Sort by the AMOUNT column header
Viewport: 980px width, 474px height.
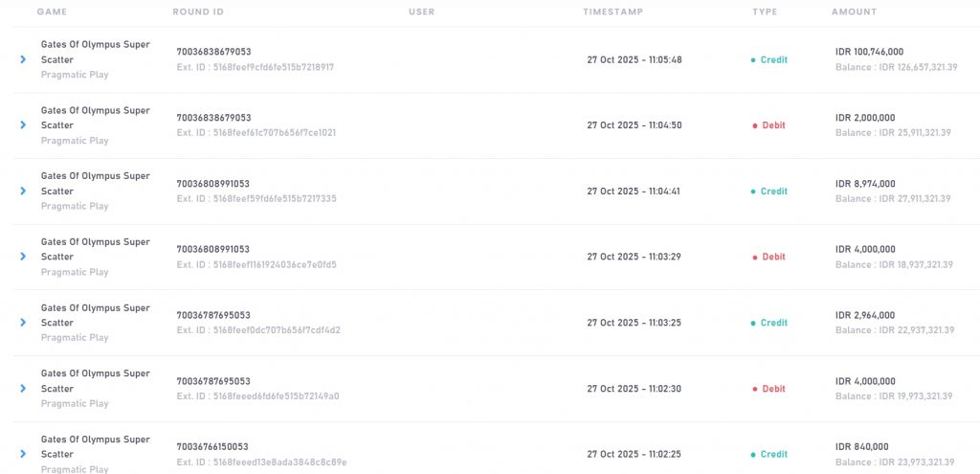point(854,11)
